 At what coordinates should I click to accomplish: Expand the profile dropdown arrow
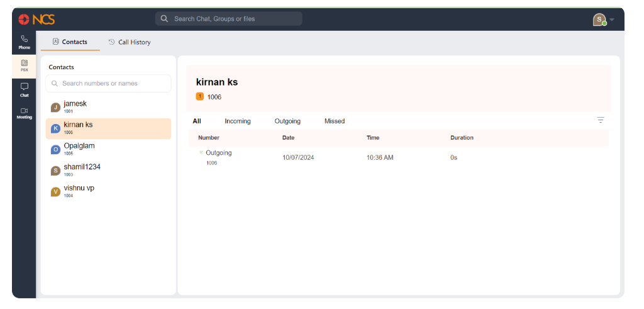612,20
